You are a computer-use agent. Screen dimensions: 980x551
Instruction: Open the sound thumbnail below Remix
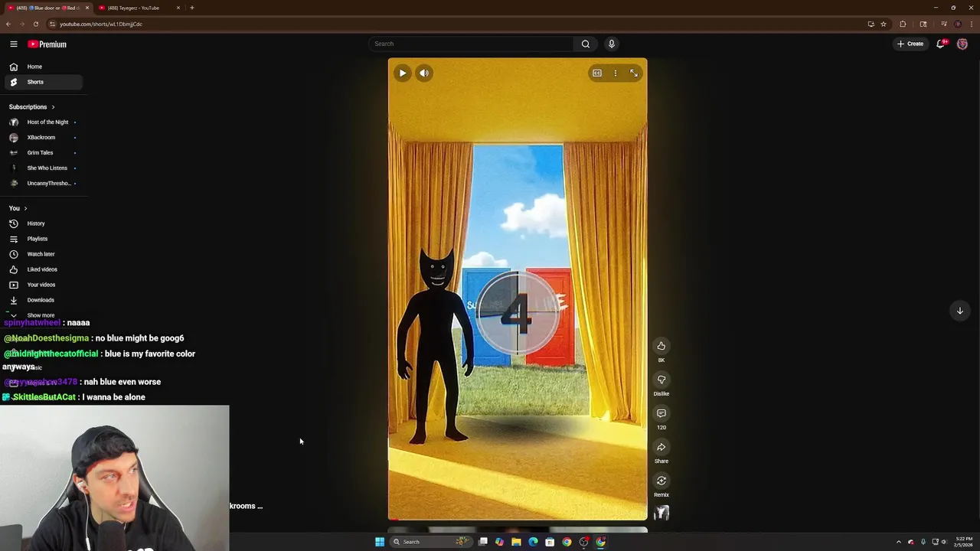tap(661, 513)
